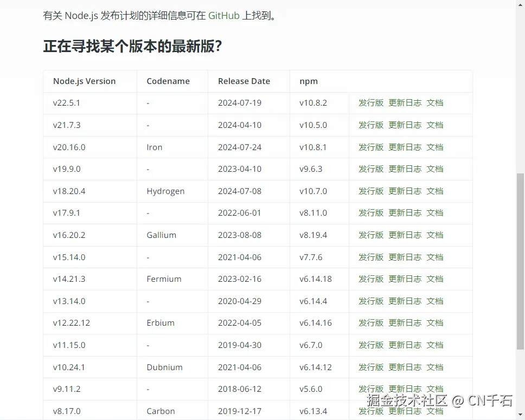Click the Carbon codename cell
Screen dimensions: 525x420
pyautogui.click(x=172, y=410)
